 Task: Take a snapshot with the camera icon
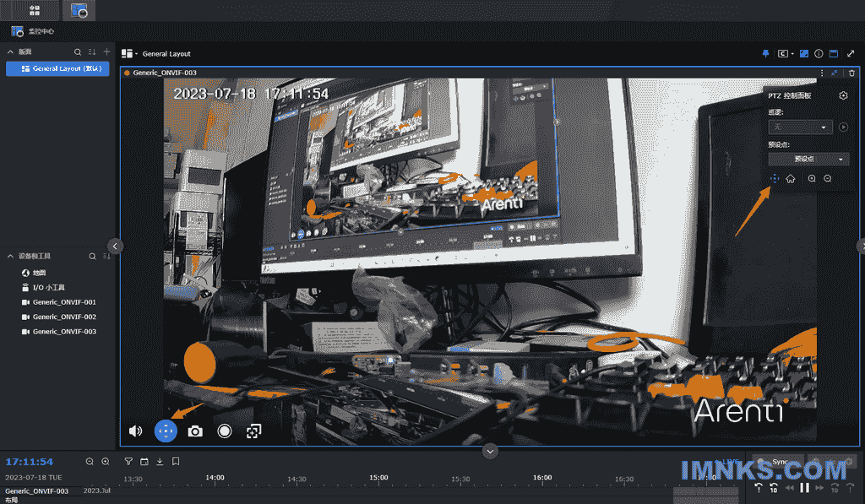coord(195,431)
